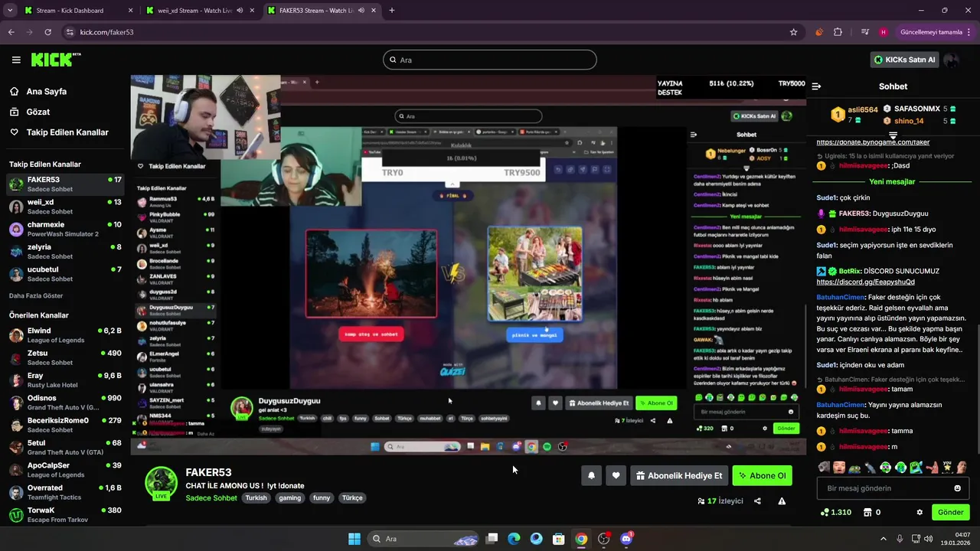Expand Daha Fazla Göster

click(36, 295)
